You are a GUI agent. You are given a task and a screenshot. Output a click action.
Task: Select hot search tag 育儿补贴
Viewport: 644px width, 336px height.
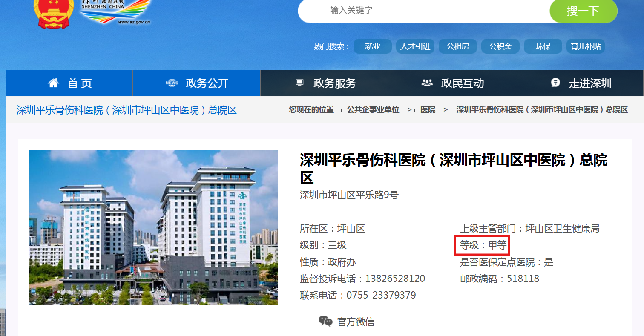pos(586,46)
